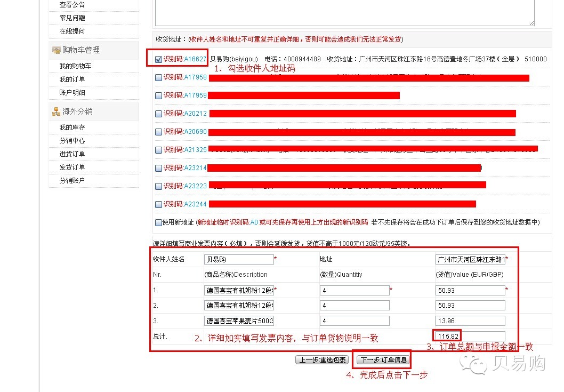The height and width of the screenshot is (392, 564).
Task: Click 下一步:订单信息 button
Action: tap(383, 360)
